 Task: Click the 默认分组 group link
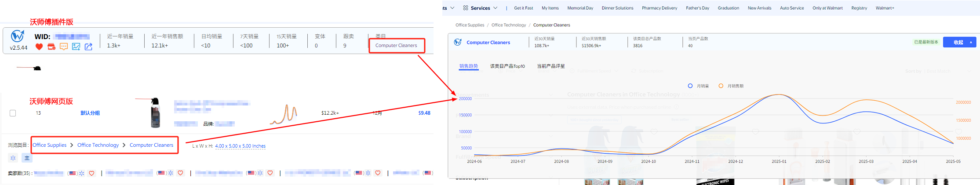(90, 113)
